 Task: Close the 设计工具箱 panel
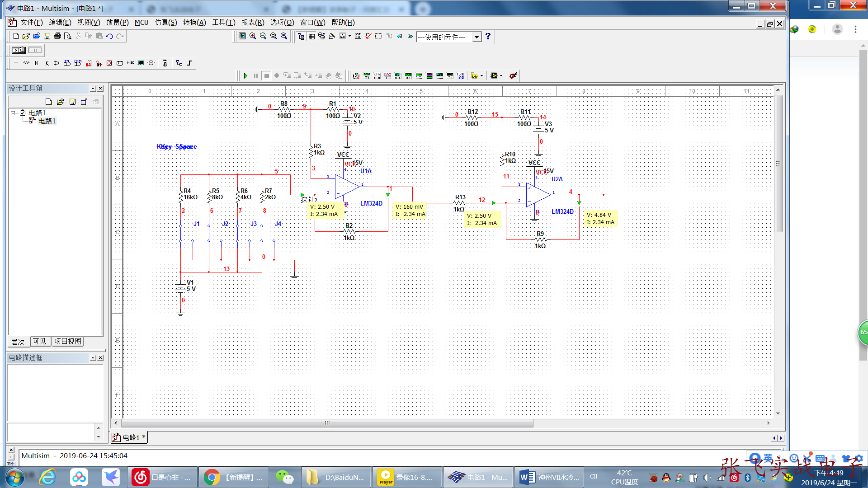coord(101,89)
